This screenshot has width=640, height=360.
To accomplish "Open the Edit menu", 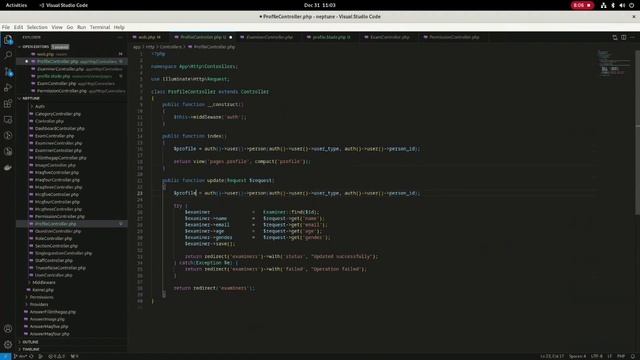I will 18,27.
